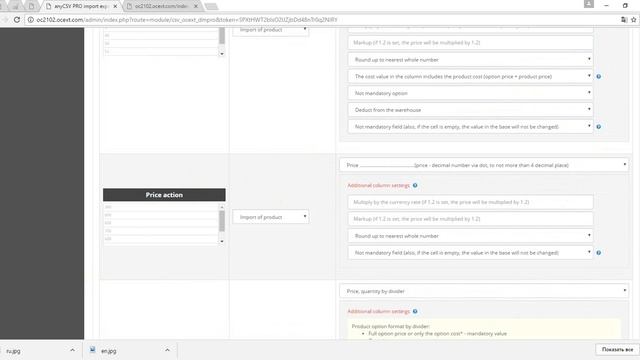640x360 pixels.
Task: Switch to the oc2102.ocext.com tab
Action: pyautogui.click(x=161, y=6)
